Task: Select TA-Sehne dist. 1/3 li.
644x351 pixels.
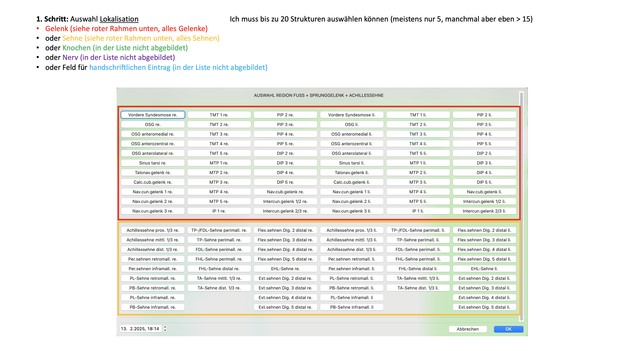Action: pyautogui.click(x=418, y=288)
